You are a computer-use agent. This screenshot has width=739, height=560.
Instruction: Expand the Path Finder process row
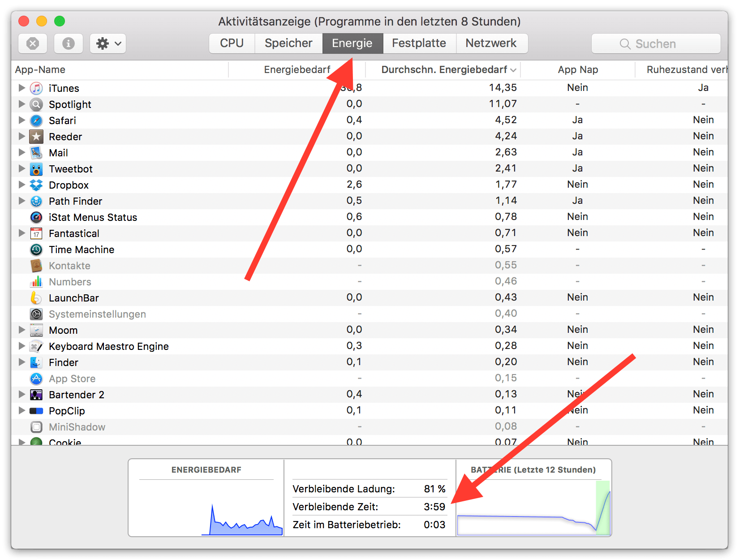[21, 201]
